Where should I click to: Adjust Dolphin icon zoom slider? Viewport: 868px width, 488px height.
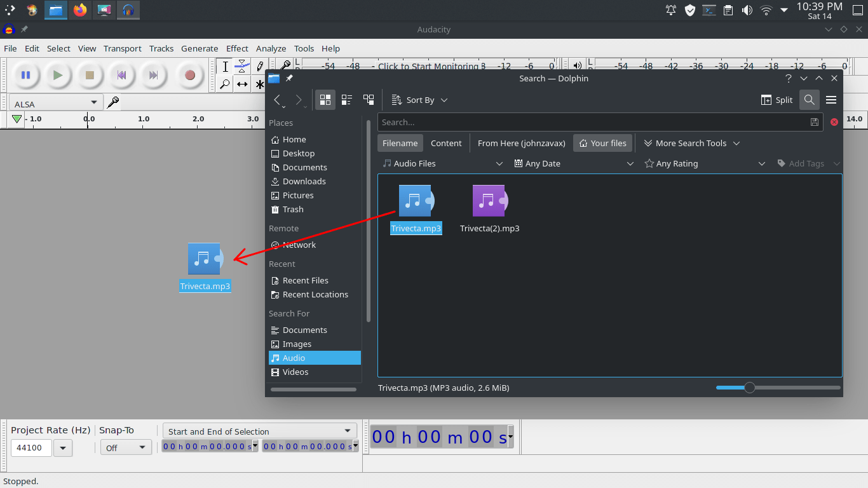(x=750, y=388)
